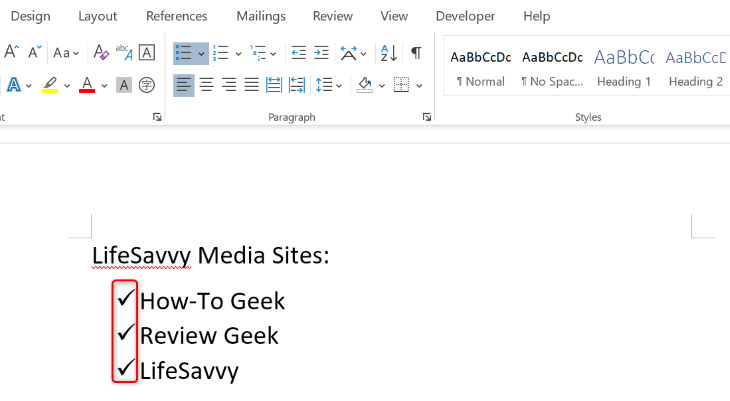Image resolution: width=730 pixels, height=401 pixels.
Task: Justify the paragraph text
Action: (252, 85)
